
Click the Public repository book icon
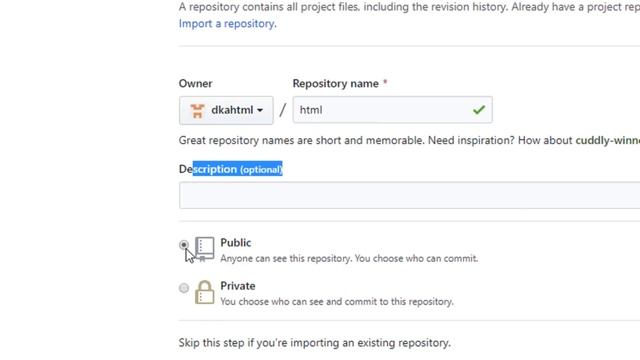click(204, 249)
